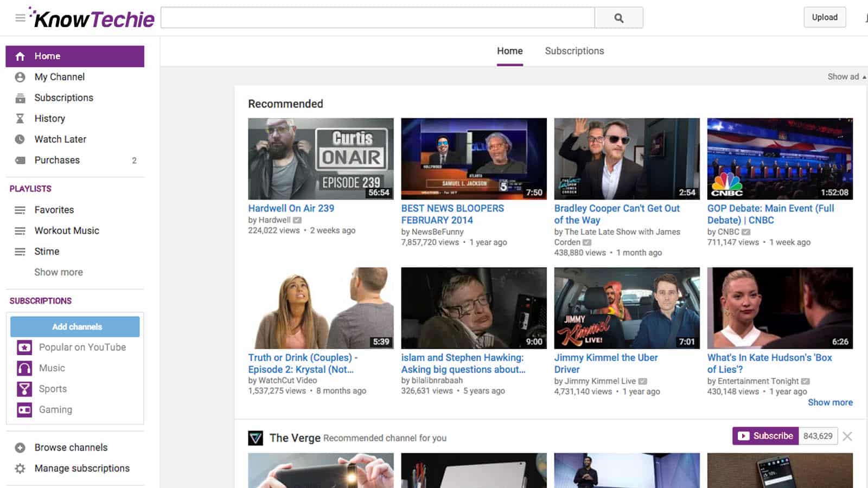Click The Verge channel logo icon
868x488 pixels.
[x=256, y=438]
